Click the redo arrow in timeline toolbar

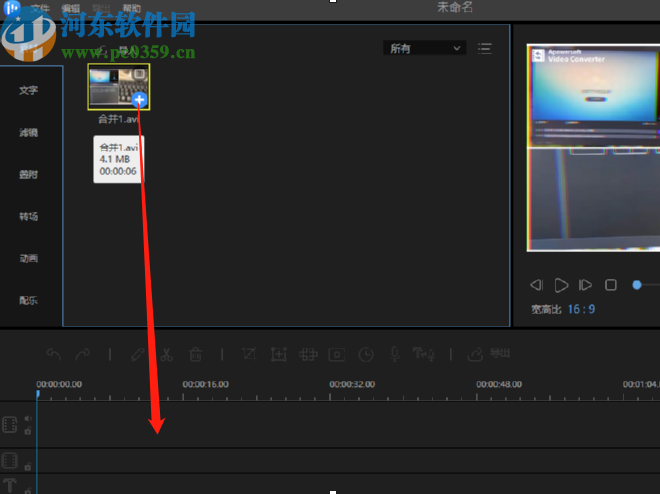click(82, 354)
